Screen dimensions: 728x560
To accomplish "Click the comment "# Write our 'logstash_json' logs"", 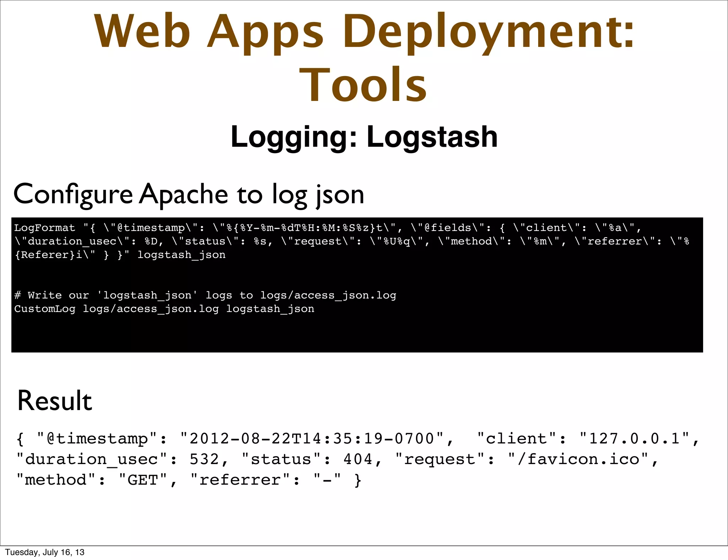I will click(x=205, y=295).
